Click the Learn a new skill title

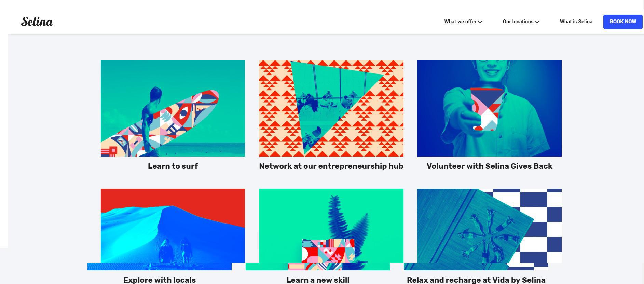(318, 280)
